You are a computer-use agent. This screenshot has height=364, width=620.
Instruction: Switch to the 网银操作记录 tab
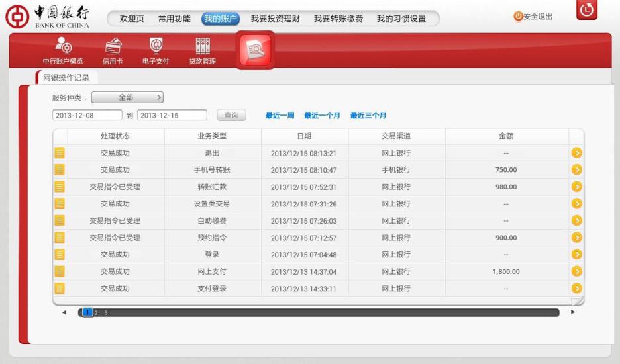click(x=66, y=78)
